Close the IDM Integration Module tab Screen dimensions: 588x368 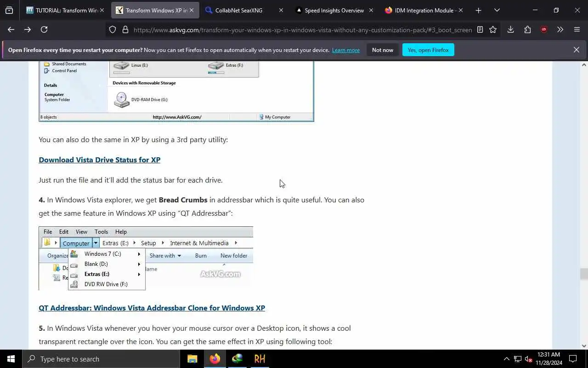(461, 10)
